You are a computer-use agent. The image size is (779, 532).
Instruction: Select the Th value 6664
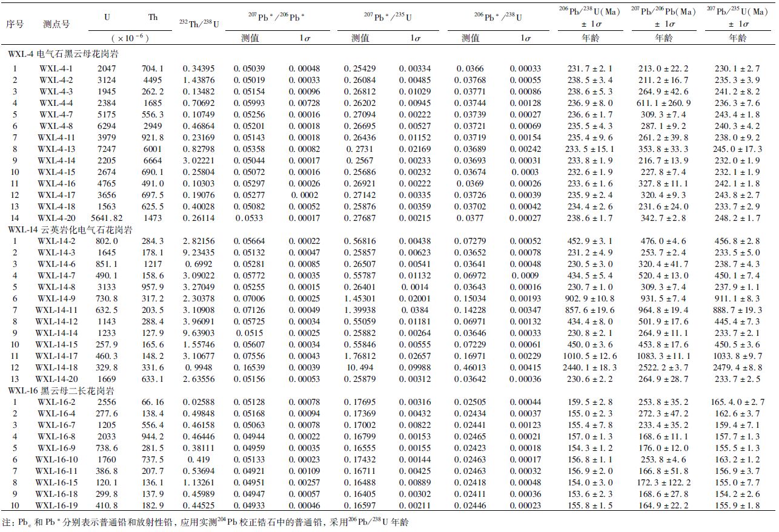click(153, 160)
